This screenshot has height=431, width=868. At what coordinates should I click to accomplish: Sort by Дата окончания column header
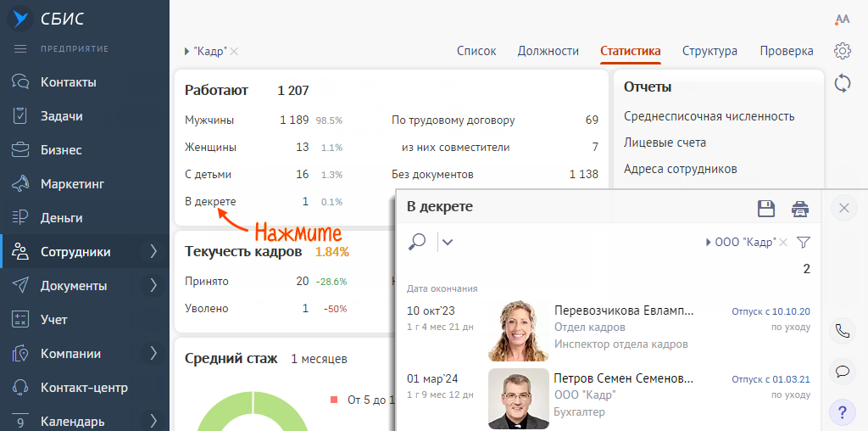pyautogui.click(x=442, y=288)
